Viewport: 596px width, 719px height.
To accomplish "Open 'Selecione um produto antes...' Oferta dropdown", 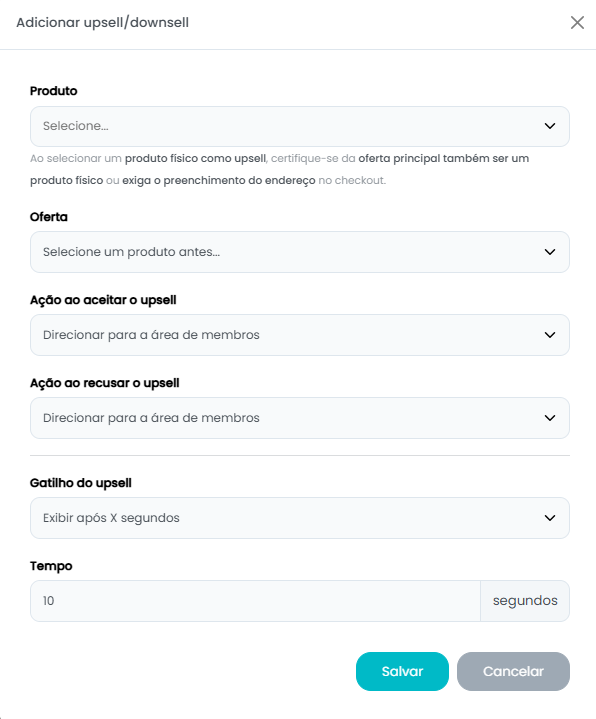I will [300, 252].
